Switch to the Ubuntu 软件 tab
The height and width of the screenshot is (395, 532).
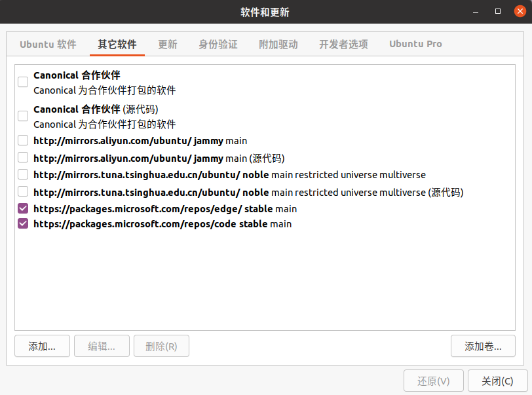(x=47, y=44)
